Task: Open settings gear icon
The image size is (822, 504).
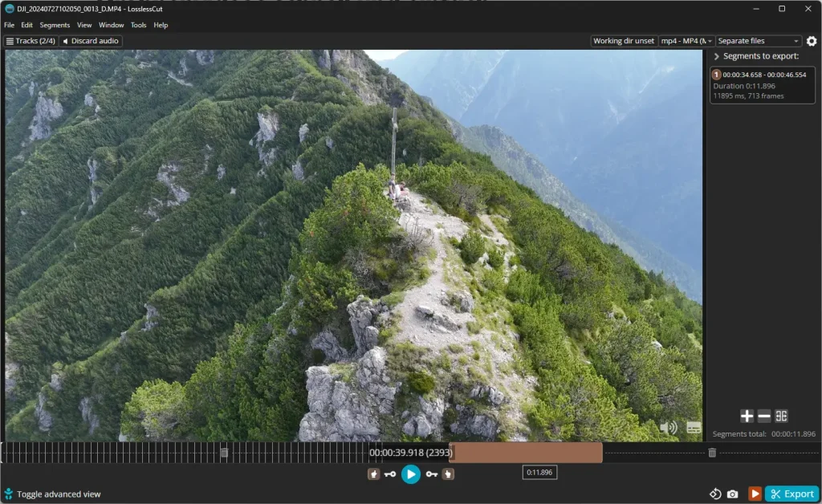Action: pyautogui.click(x=812, y=41)
